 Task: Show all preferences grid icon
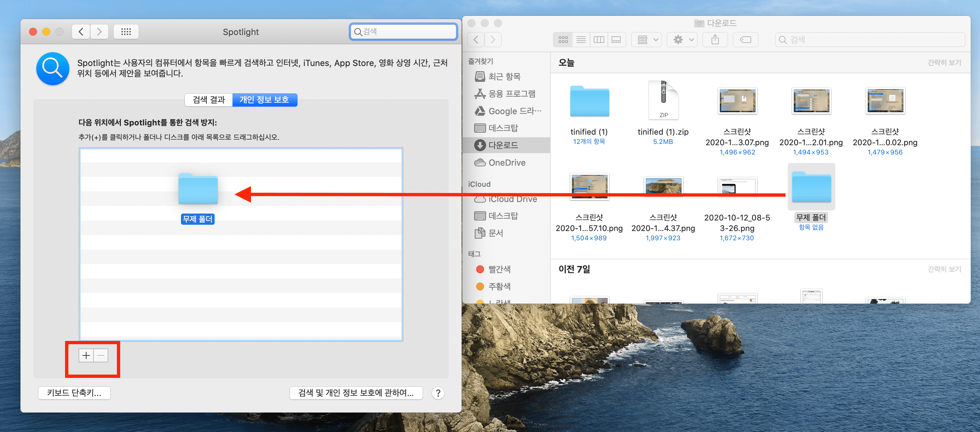click(126, 32)
